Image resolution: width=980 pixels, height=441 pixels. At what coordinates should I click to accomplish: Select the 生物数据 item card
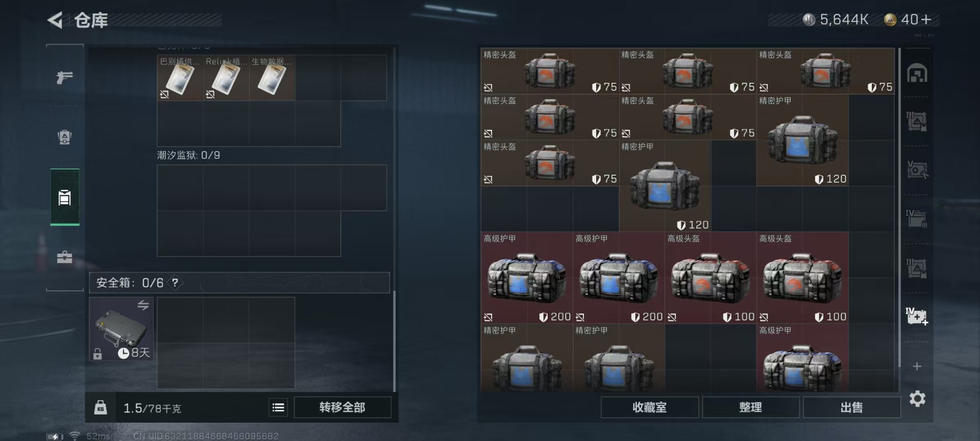272,78
